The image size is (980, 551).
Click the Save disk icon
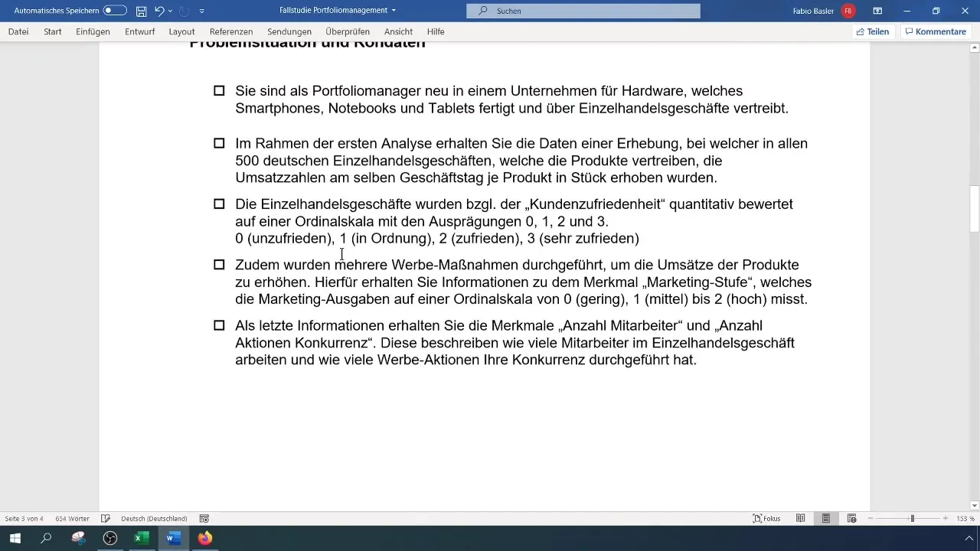point(141,11)
